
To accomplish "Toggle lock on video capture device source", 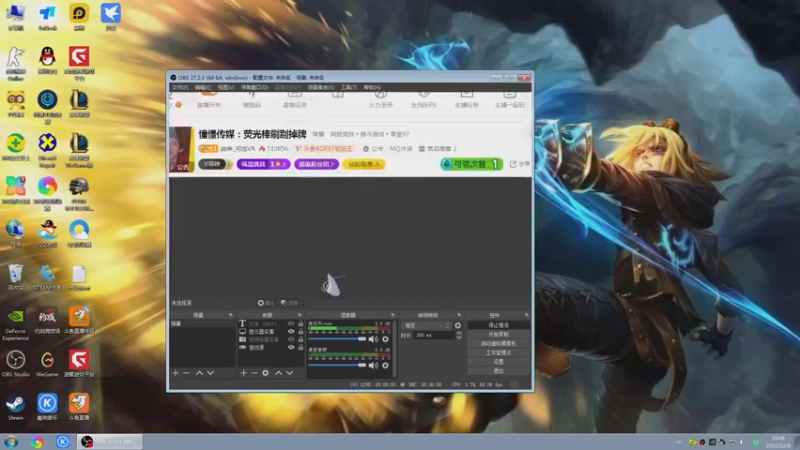I will pyautogui.click(x=301, y=339).
